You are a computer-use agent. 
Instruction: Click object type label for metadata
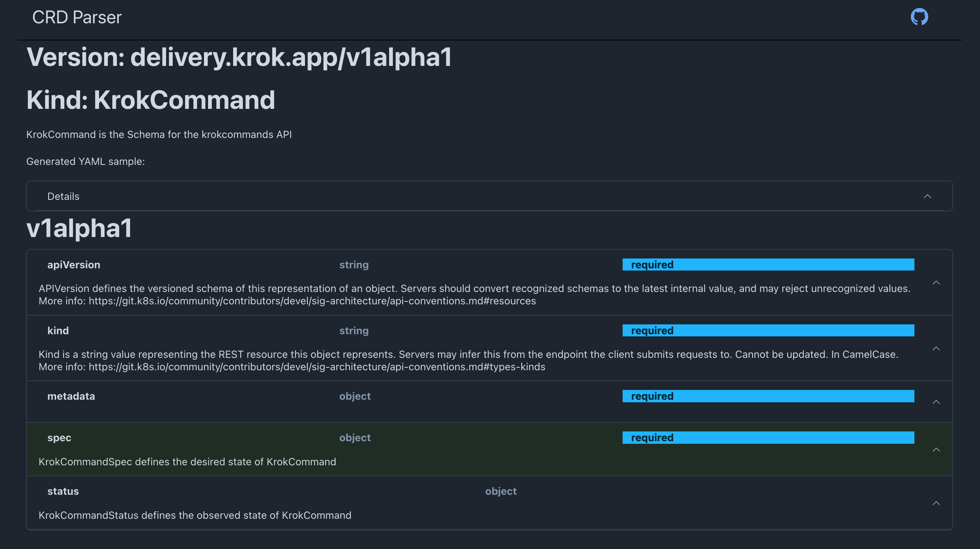click(x=355, y=396)
